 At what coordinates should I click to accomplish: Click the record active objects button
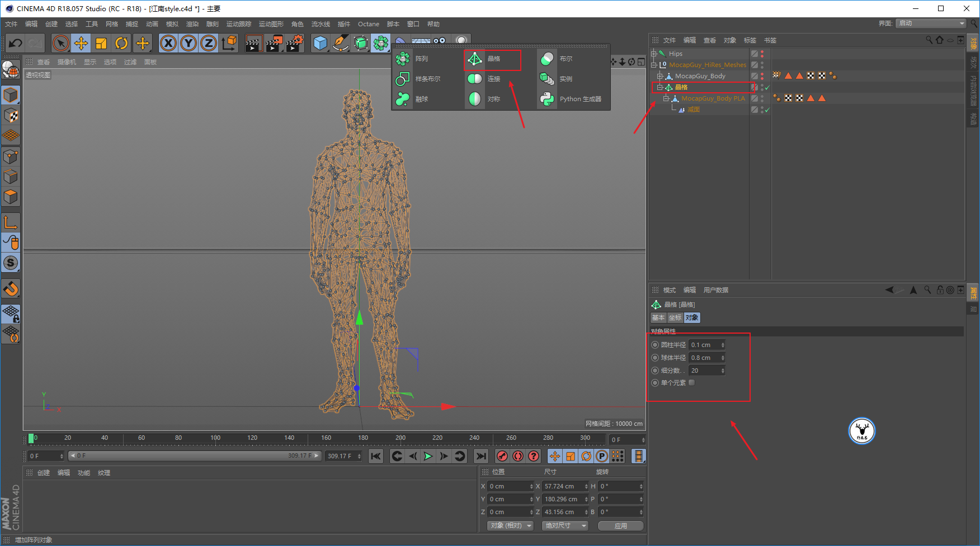click(502, 456)
